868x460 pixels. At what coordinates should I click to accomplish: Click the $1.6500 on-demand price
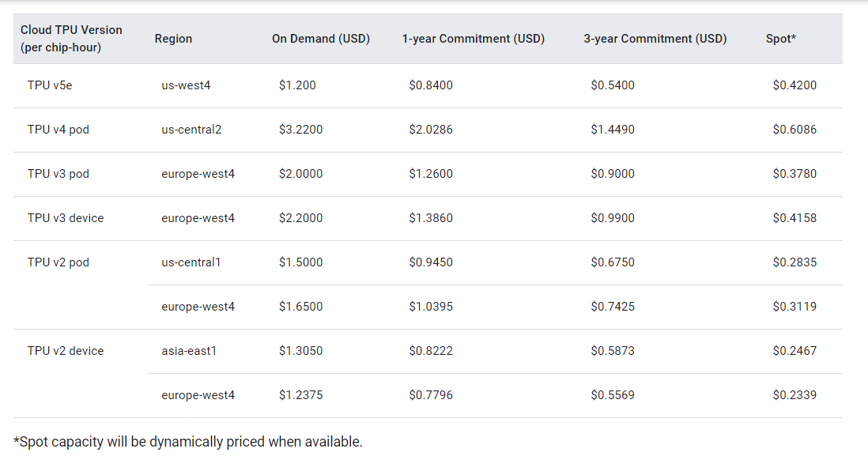coord(300,307)
